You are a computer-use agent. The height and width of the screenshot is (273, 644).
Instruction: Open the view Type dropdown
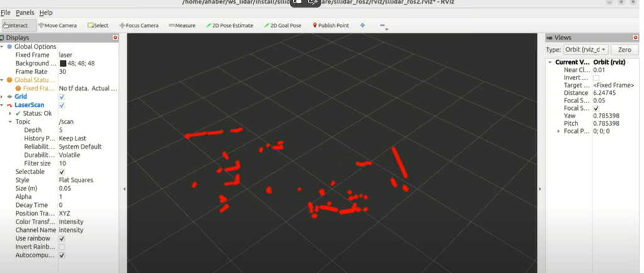coord(585,50)
